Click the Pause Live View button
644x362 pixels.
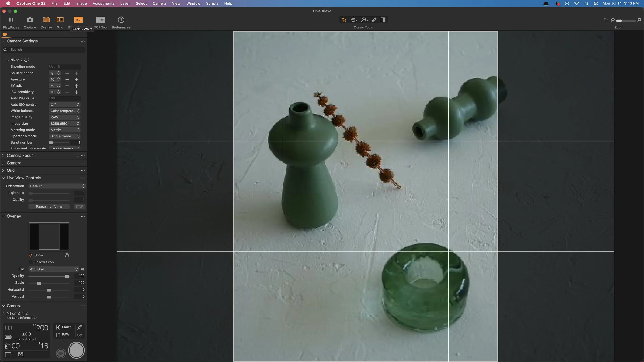coord(49,206)
